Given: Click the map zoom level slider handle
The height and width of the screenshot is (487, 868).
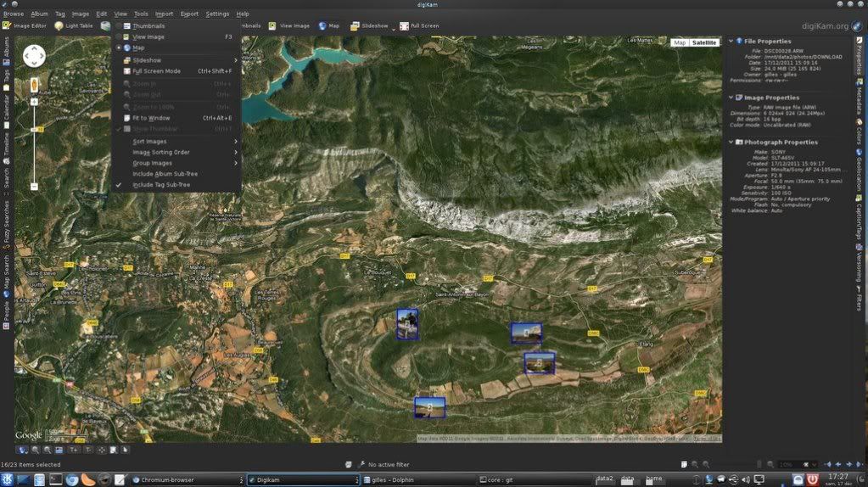Looking at the screenshot, I should pos(34,129).
